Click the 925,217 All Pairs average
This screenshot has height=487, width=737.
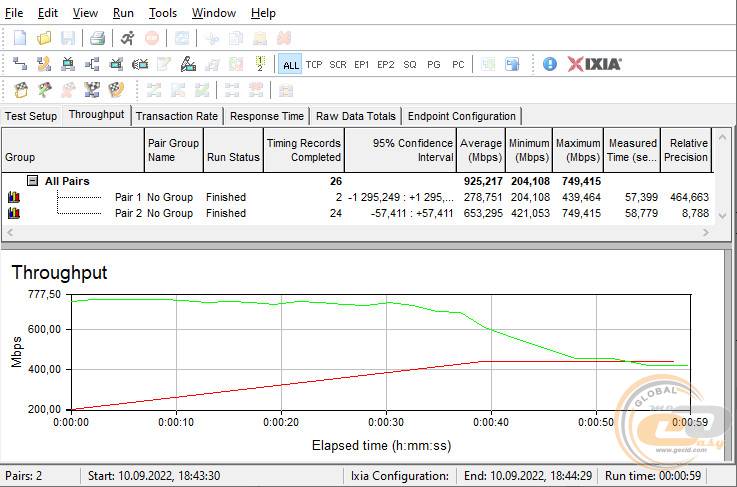click(483, 181)
